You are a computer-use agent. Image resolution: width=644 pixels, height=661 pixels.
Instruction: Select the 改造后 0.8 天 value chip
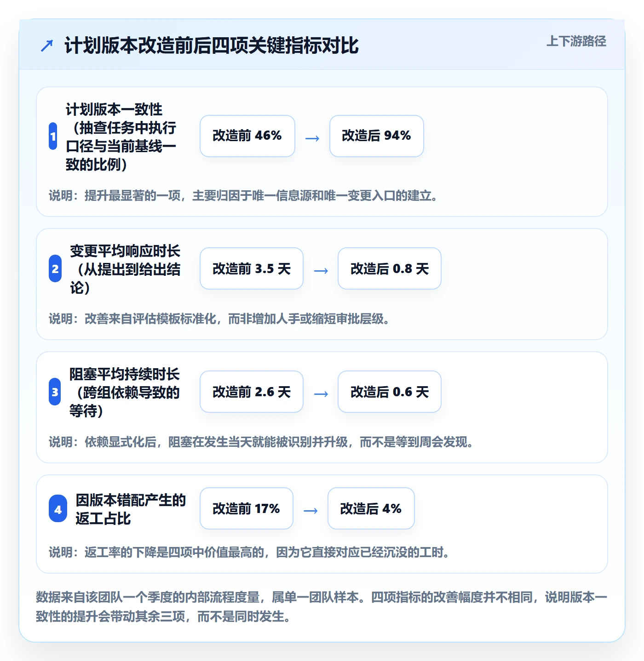tap(390, 268)
